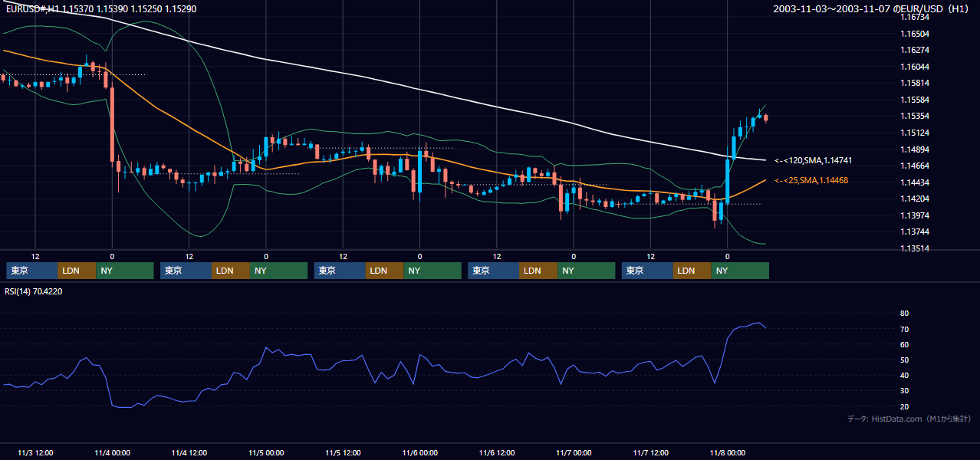Click RSI scale level 60
Viewport: 980px width, 460px height.
pos(905,345)
